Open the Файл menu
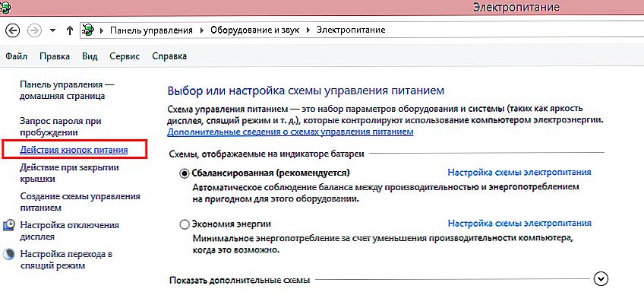This screenshot has width=644, height=308. [17, 56]
